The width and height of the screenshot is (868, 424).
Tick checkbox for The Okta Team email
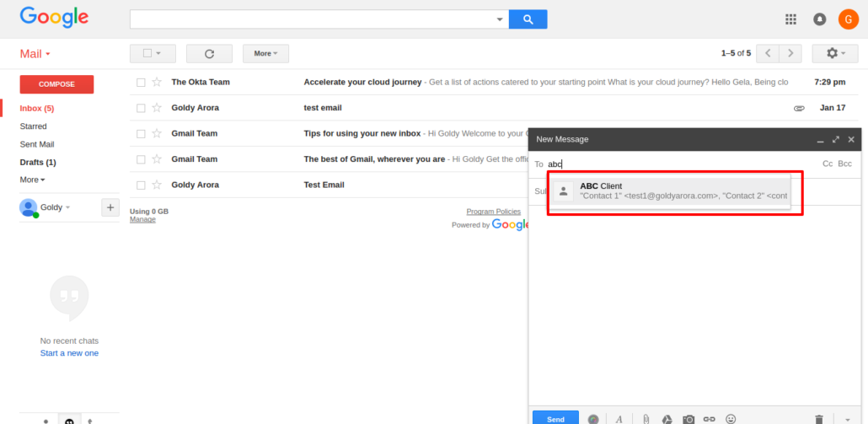coord(142,83)
